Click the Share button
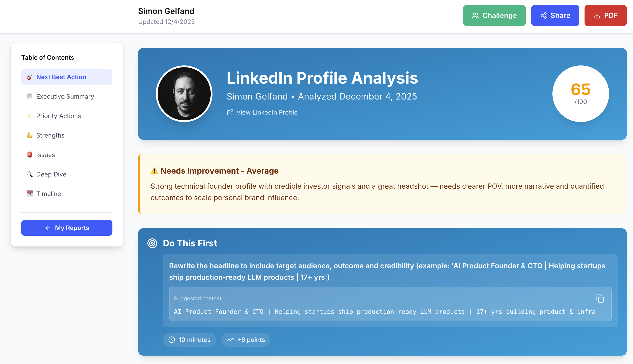This screenshot has width=633, height=364. (x=555, y=15)
